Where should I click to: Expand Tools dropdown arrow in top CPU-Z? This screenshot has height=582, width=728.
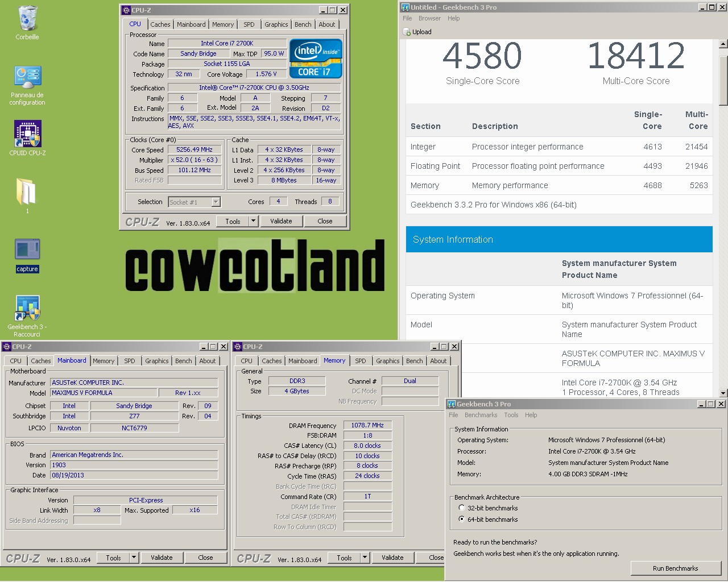[x=253, y=221]
